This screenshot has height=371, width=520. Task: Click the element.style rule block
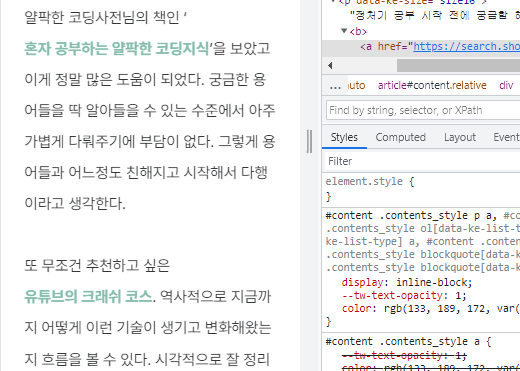coord(422,189)
